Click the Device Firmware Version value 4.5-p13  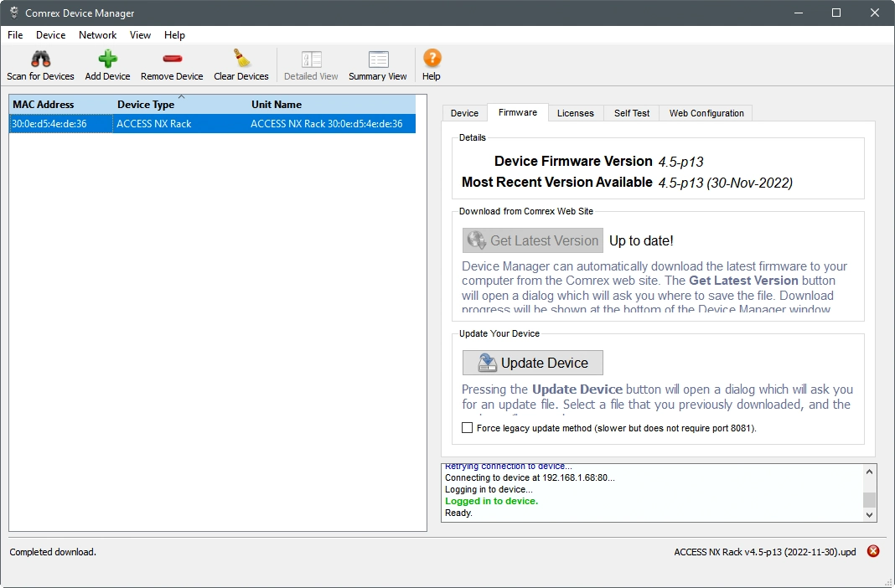click(680, 162)
